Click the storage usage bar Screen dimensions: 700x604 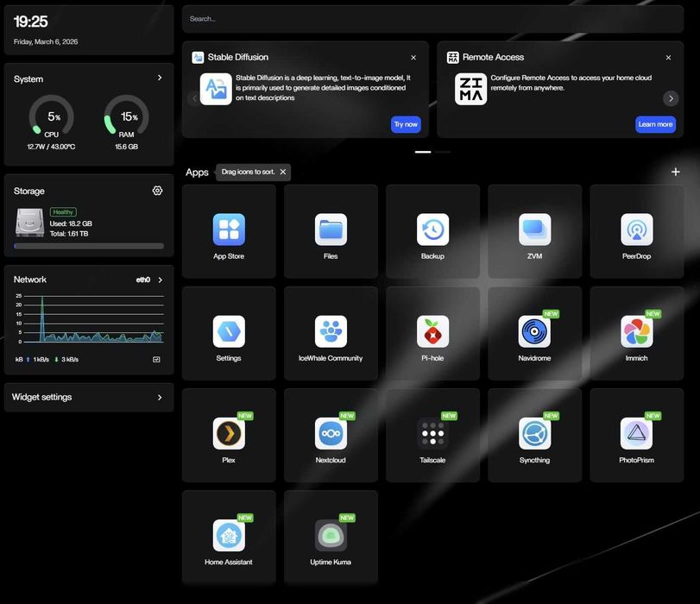(89, 246)
